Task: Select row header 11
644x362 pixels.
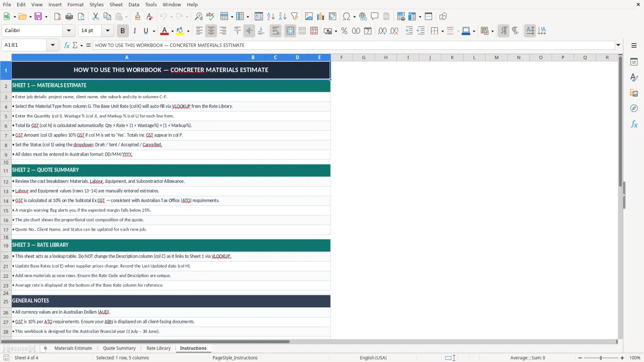Action: pyautogui.click(x=6, y=171)
